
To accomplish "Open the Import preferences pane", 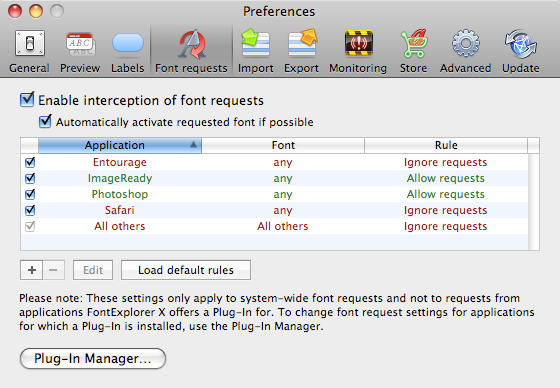I will click(256, 51).
